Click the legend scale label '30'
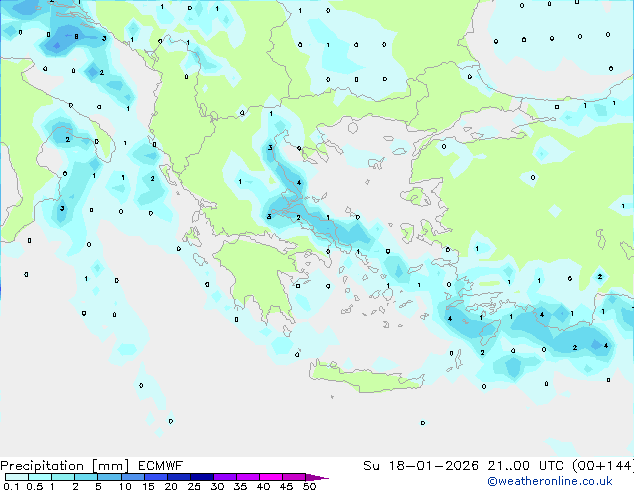This screenshot has width=634, height=490. [218, 486]
